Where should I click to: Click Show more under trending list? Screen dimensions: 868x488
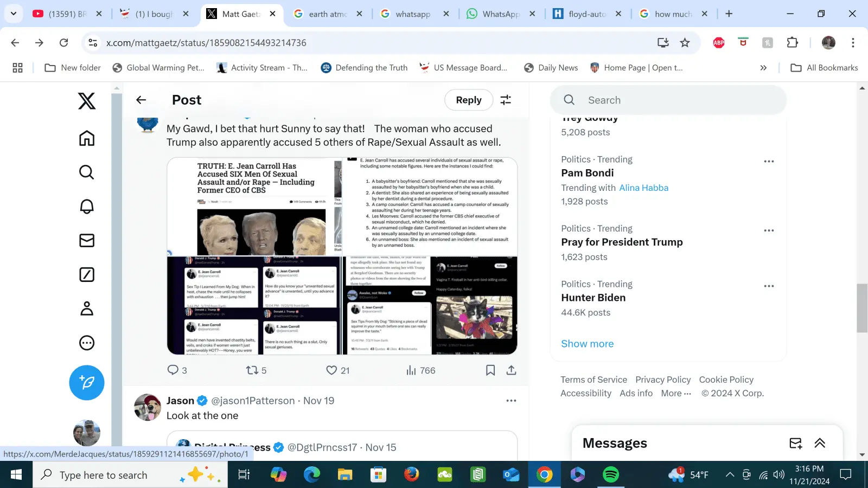(x=587, y=344)
